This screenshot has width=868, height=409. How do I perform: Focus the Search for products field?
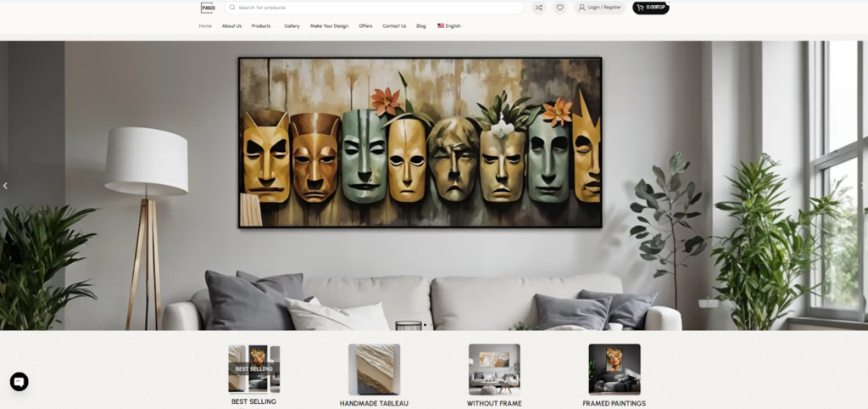click(x=374, y=7)
